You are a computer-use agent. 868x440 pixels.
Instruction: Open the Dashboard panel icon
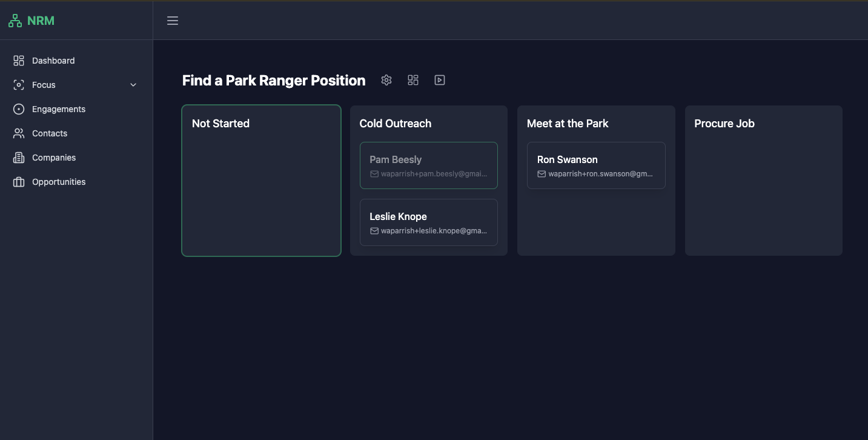(x=18, y=60)
